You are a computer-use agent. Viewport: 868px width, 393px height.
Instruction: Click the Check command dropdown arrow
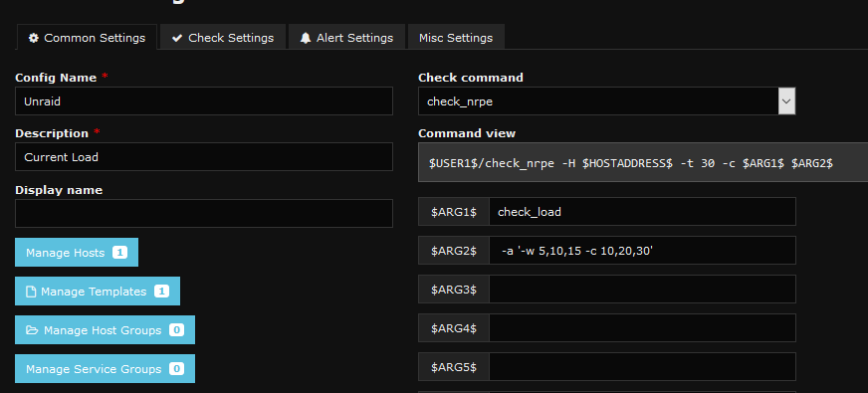click(x=786, y=101)
